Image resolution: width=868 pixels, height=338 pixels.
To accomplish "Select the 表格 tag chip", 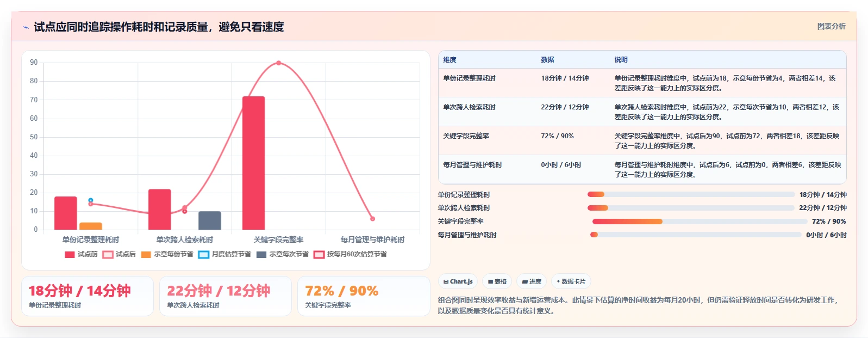I will click(497, 281).
